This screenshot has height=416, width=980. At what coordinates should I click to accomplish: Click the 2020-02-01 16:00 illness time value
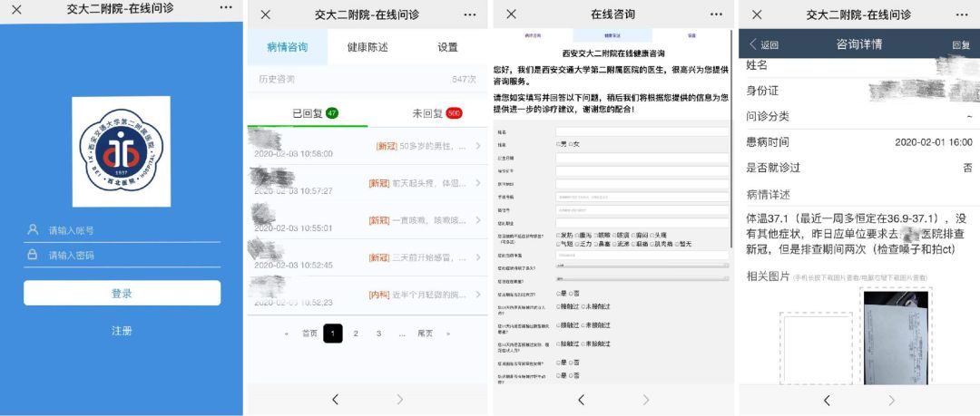pos(934,142)
